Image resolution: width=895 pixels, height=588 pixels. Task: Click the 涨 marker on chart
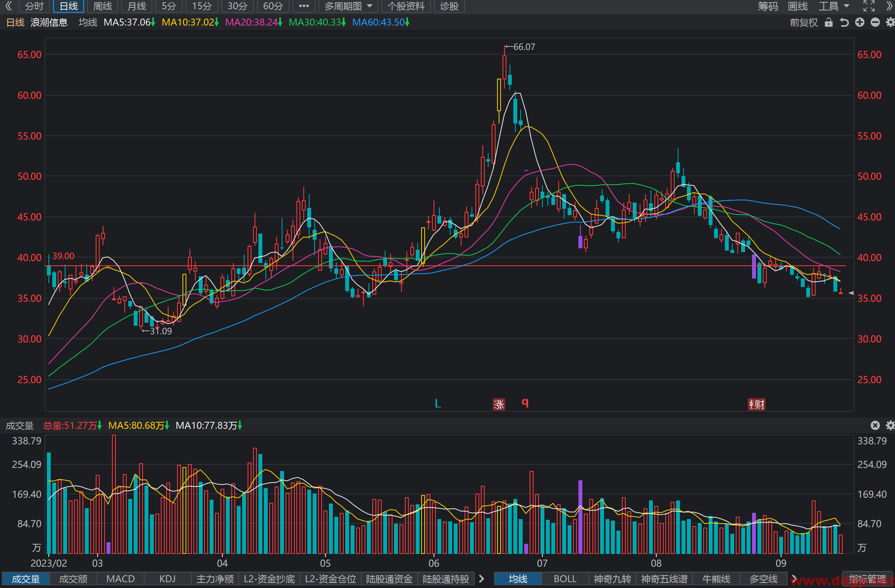point(499,404)
